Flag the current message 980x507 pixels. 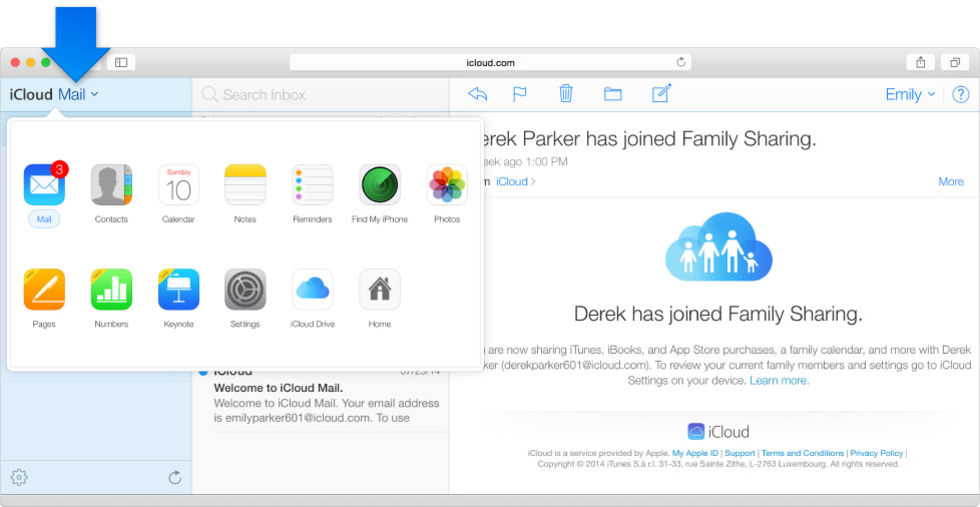(x=520, y=94)
